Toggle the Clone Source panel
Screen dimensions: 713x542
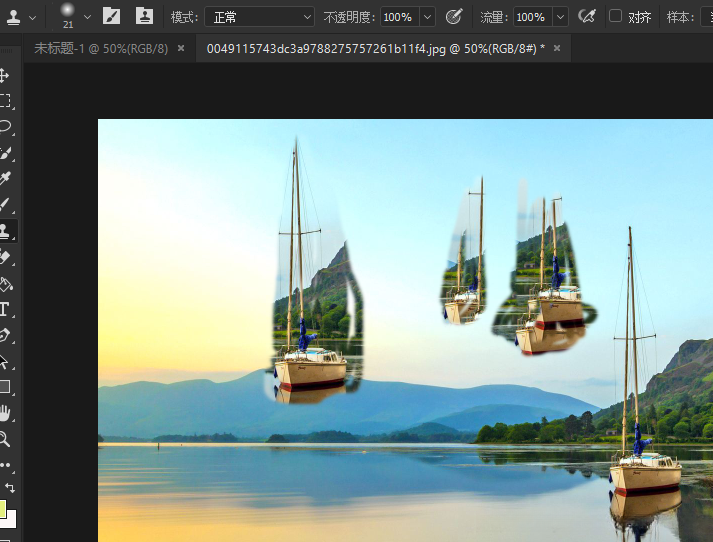[145, 16]
